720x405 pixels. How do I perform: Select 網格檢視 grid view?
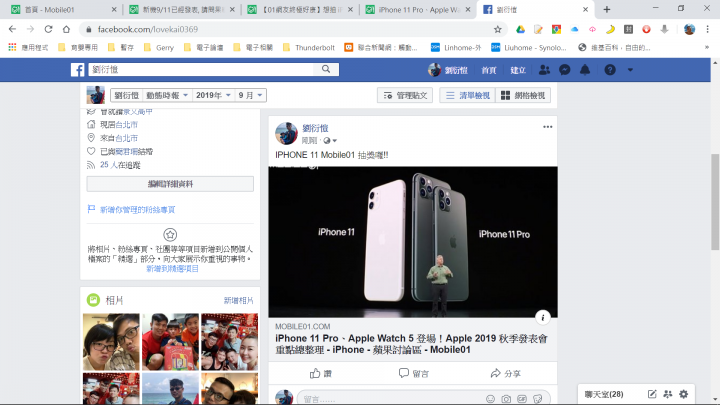[x=523, y=95]
